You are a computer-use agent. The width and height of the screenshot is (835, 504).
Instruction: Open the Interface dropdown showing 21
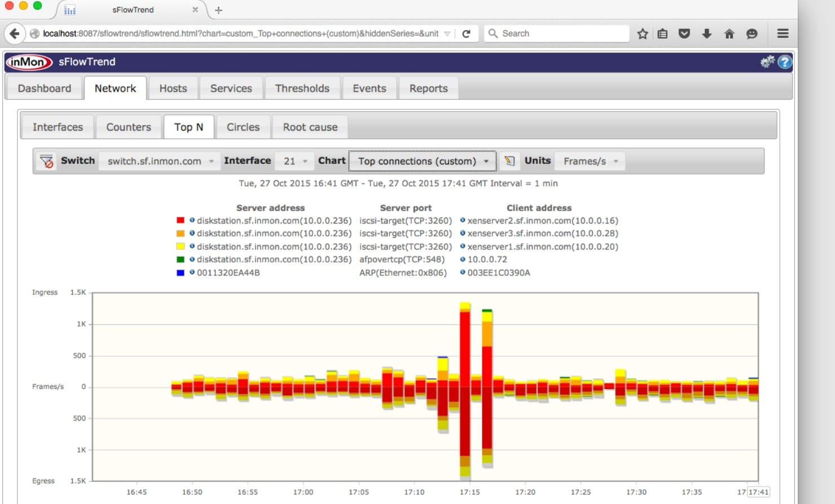tap(294, 161)
